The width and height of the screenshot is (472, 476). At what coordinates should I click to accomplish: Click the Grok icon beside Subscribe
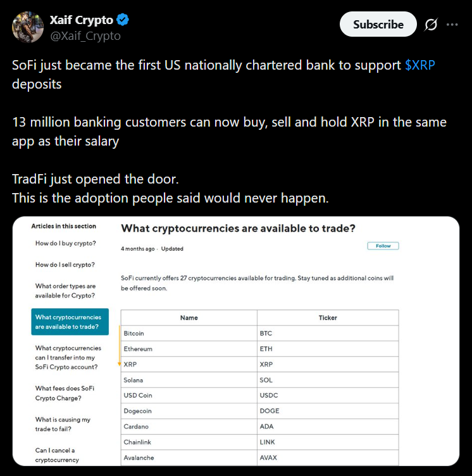pyautogui.click(x=431, y=25)
